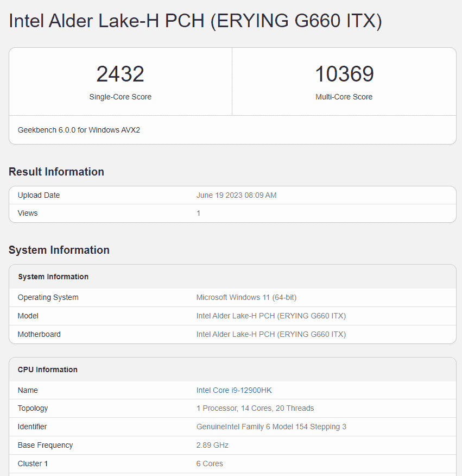Screen dimensions: 462x476
Task: Open the Intel Core i9-12900HK link
Action: 234,390
